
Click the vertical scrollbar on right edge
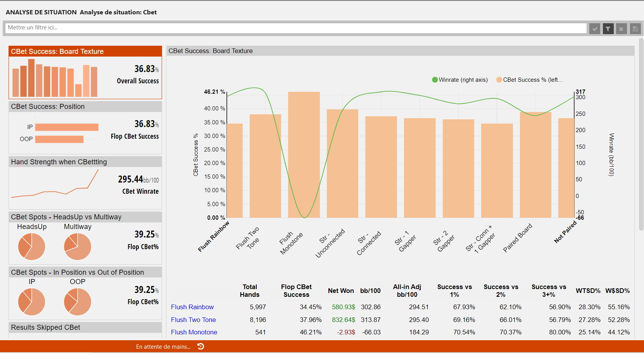tap(641, 134)
